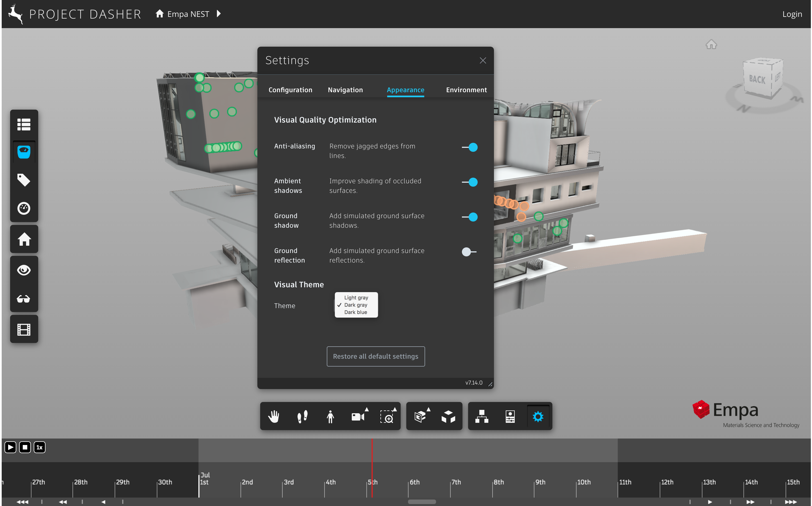The height and width of the screenshot is (506, 812).
Task: Click the timeline play button
Action: coord(10,447)
